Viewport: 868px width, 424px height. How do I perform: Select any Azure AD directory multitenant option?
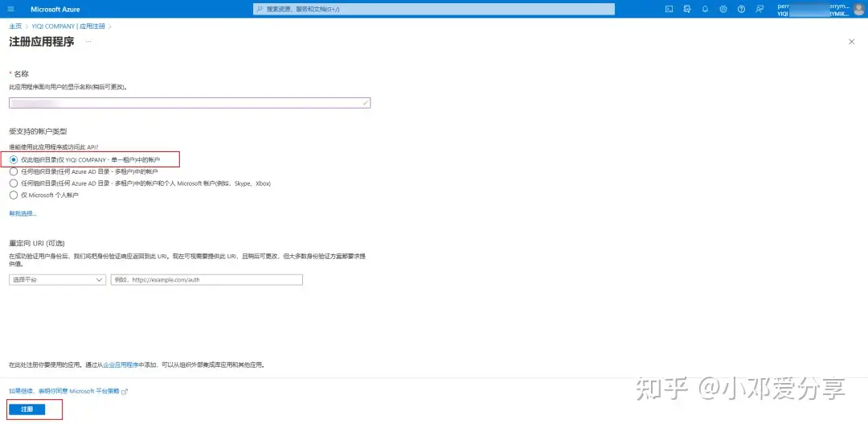click(x=84, y=171)
